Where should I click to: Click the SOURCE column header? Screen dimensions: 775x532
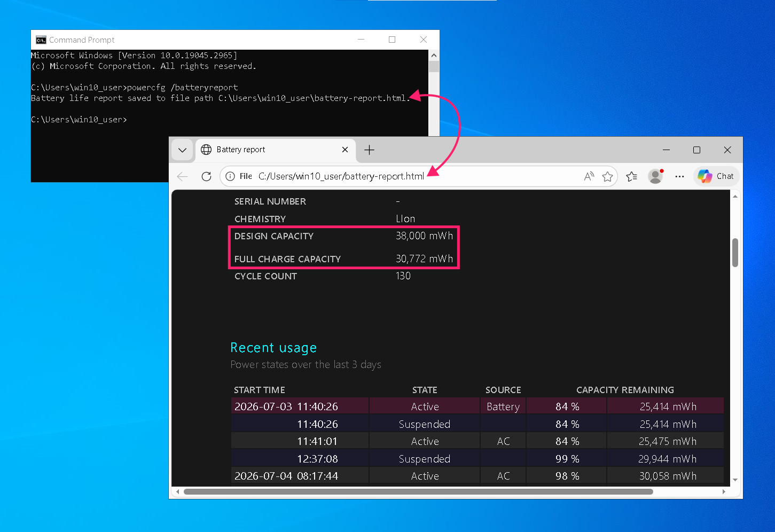click(x=503, y=390)
